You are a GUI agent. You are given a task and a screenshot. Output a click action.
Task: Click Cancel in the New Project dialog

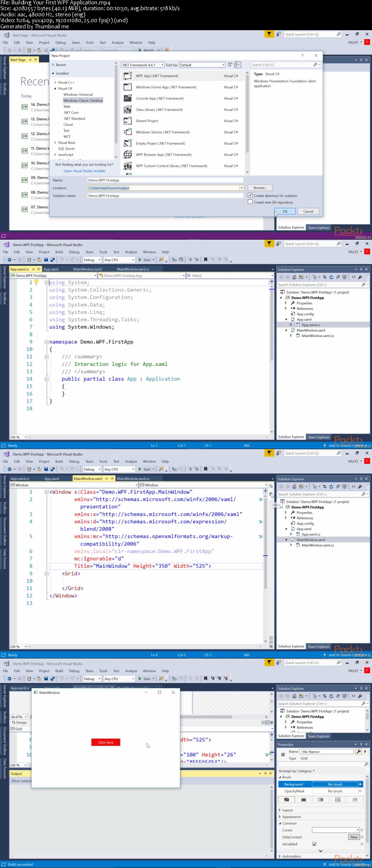308,211
